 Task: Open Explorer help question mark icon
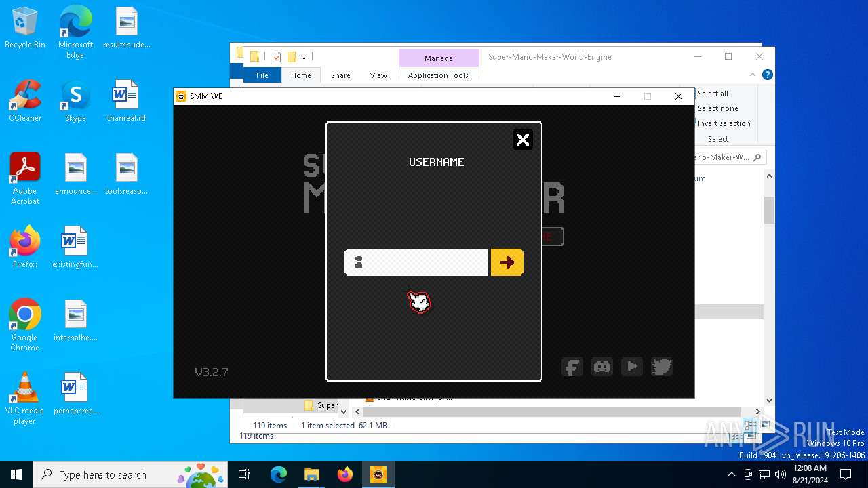click(767, 75)
